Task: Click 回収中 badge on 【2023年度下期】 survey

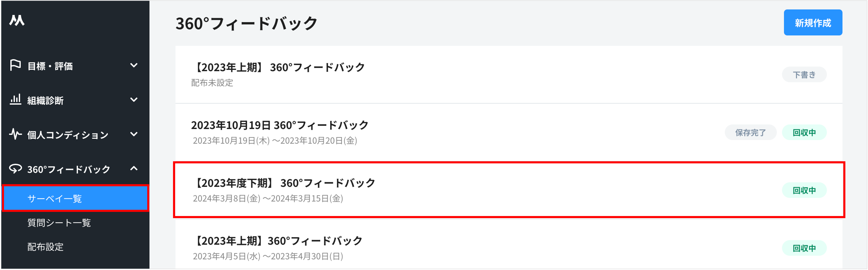Action: click(x=804, y=190)
